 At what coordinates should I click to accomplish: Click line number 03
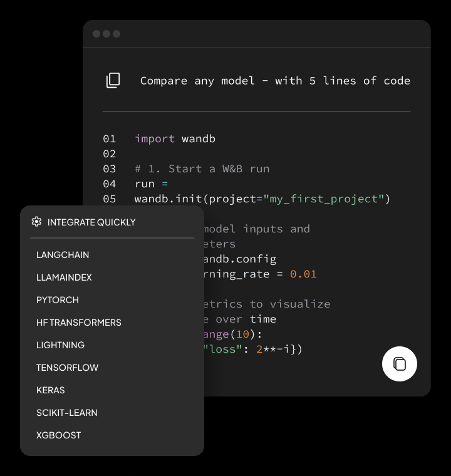(110, 168)
